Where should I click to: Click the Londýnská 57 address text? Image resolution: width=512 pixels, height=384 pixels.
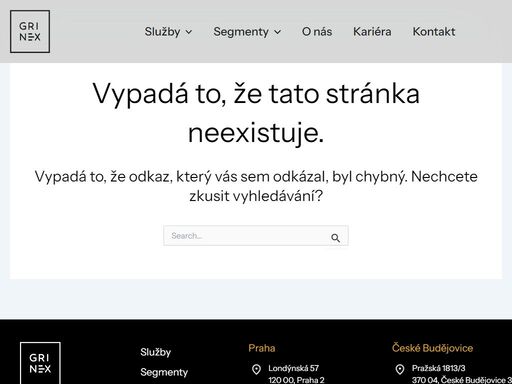tap(294, 368)
